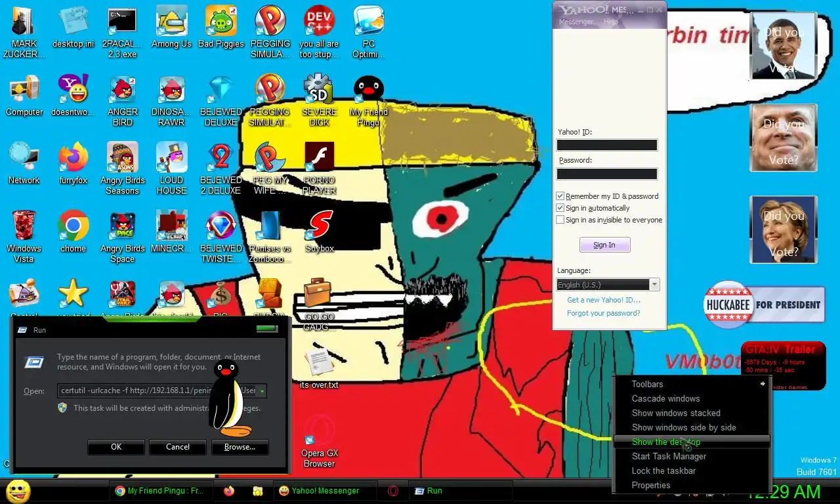The width and height of the screenshot is (840, 504).
Task: Click Browse... in the Run dialog
Action: pyautogui.click(x=240, y=447)
